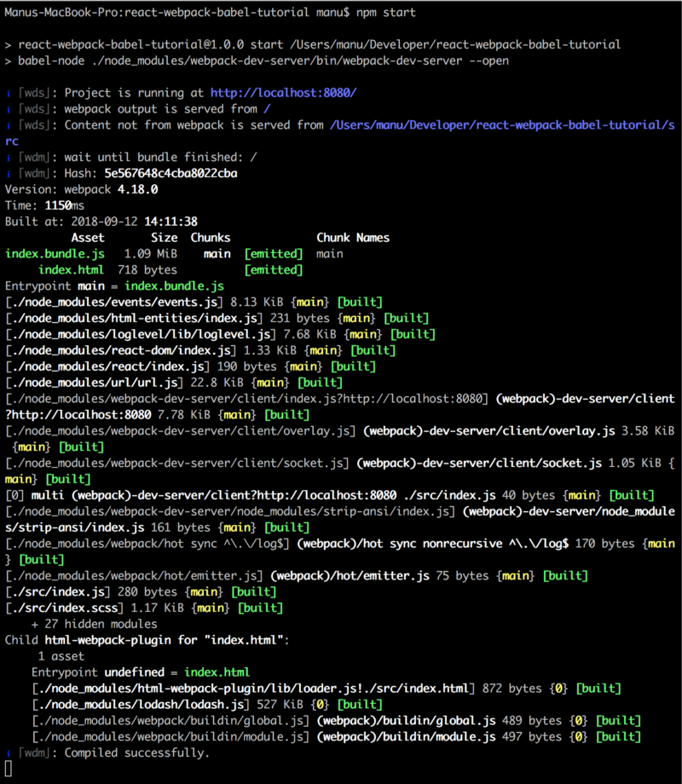Click the info icon before 'Compiled successfully'

pos(9,753)
